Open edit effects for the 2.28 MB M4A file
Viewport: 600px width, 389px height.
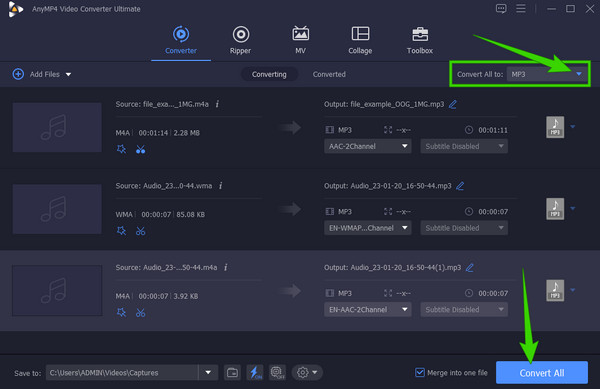coord(121,149)
